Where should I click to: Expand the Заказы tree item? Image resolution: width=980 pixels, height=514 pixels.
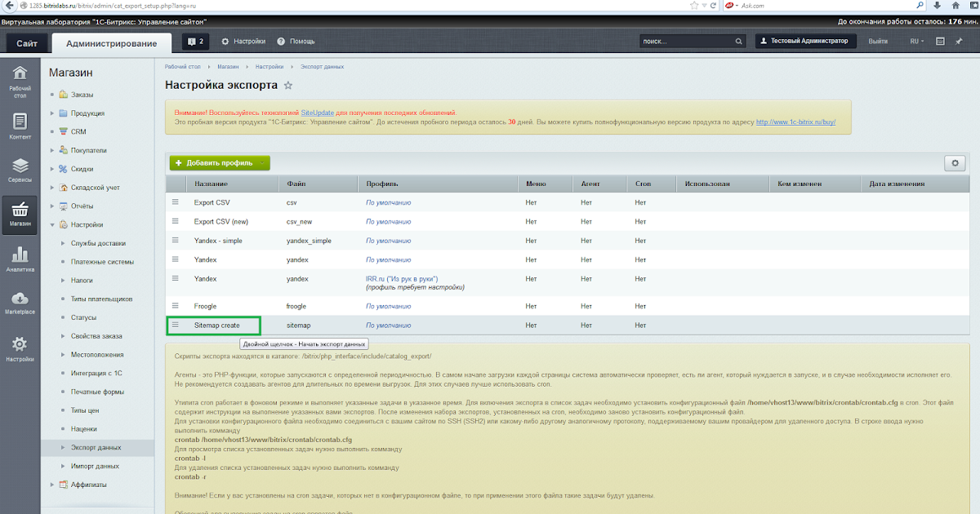(52, 95)
